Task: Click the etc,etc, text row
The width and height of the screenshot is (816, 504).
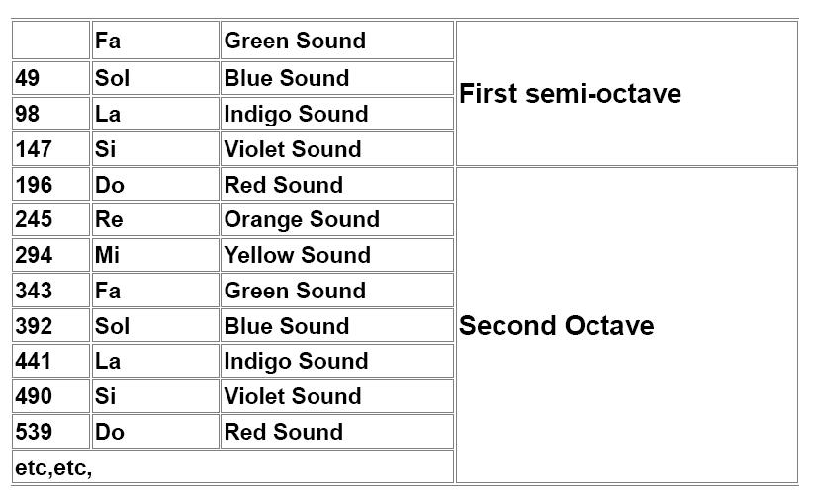Action: pyautogui.click(x=53, y=467)
